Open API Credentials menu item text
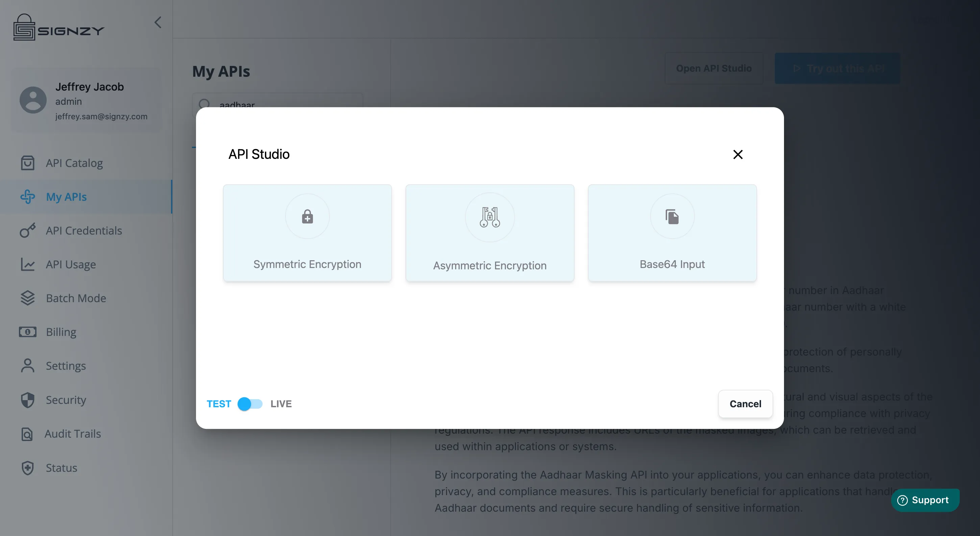 point(84,230)
